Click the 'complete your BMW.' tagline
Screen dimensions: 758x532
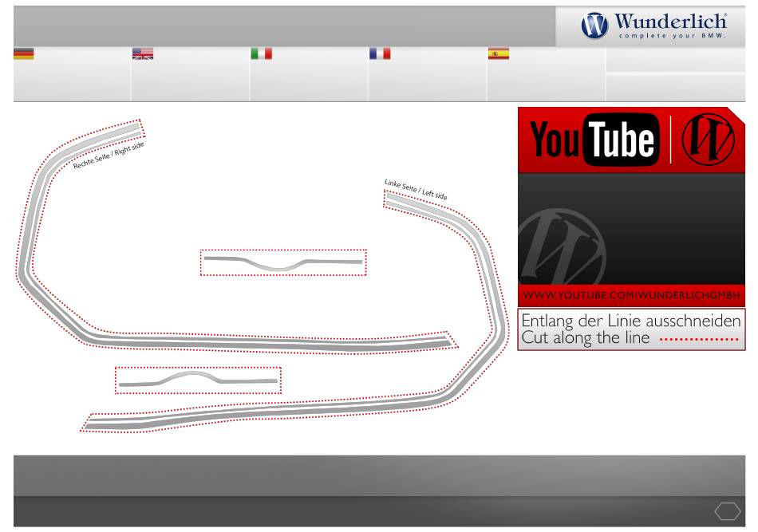point(672,36)
